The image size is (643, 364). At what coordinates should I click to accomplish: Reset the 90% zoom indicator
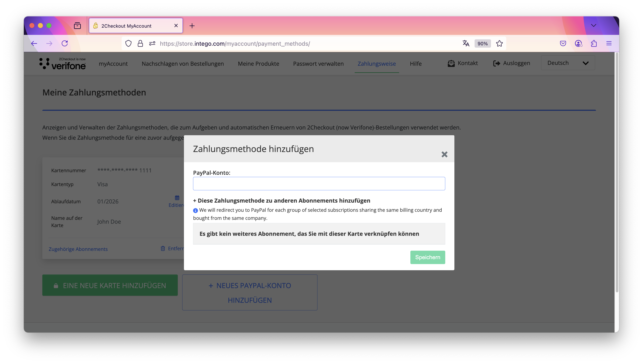tap(482, 44)
